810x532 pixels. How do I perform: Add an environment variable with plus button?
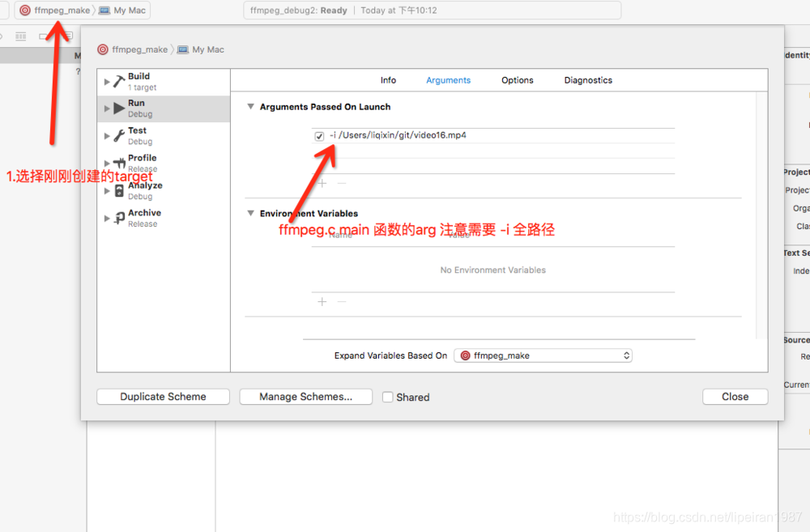pos(322,302)
